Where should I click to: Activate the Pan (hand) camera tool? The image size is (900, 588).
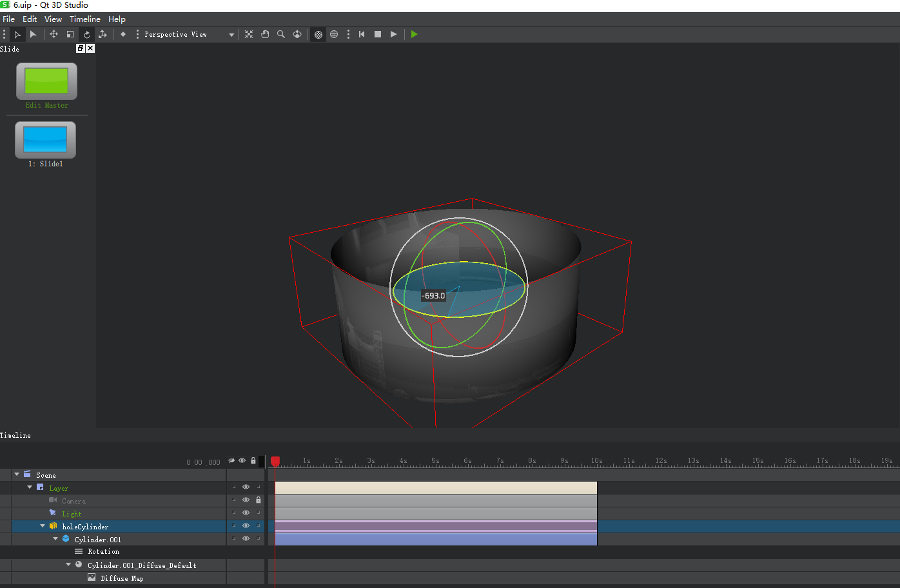click(x=265, y=34)
